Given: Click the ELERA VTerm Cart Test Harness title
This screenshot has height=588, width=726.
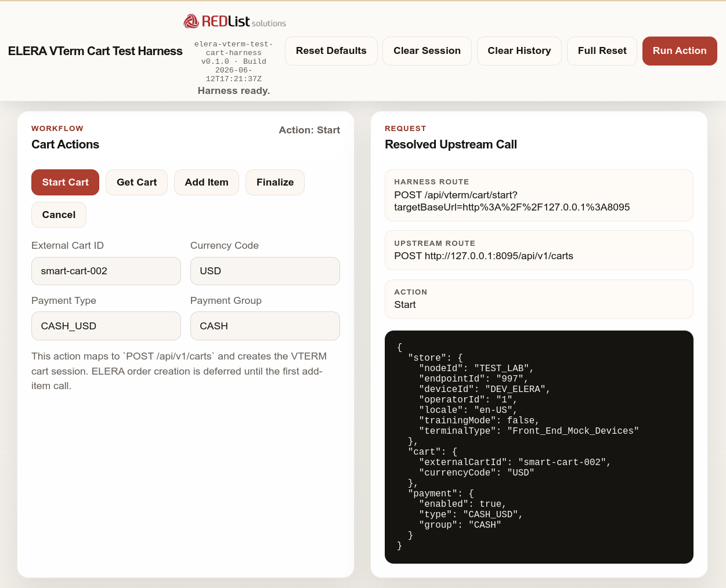Looking at the screenshot, I should (x=95, y=51).
